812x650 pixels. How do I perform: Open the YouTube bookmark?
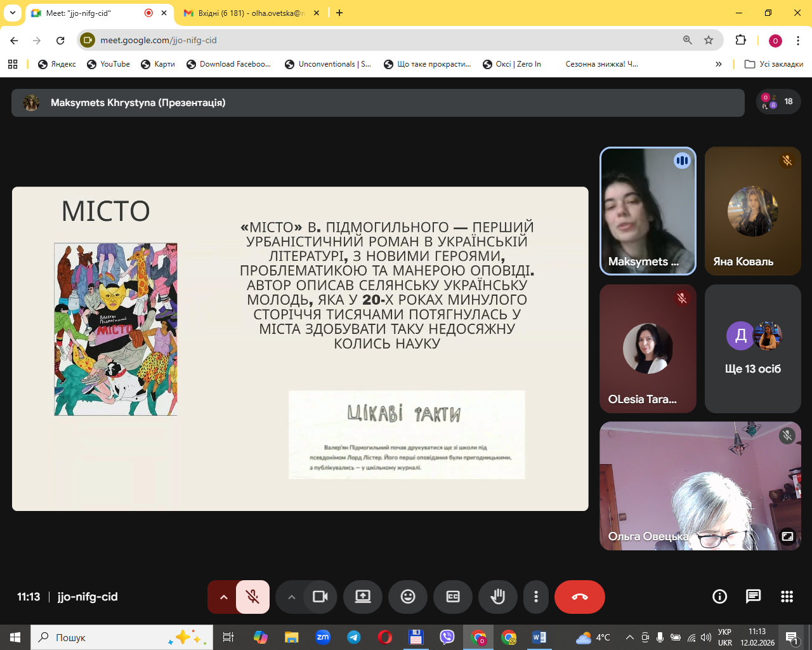pyautogui.click(x=108, y=64)
